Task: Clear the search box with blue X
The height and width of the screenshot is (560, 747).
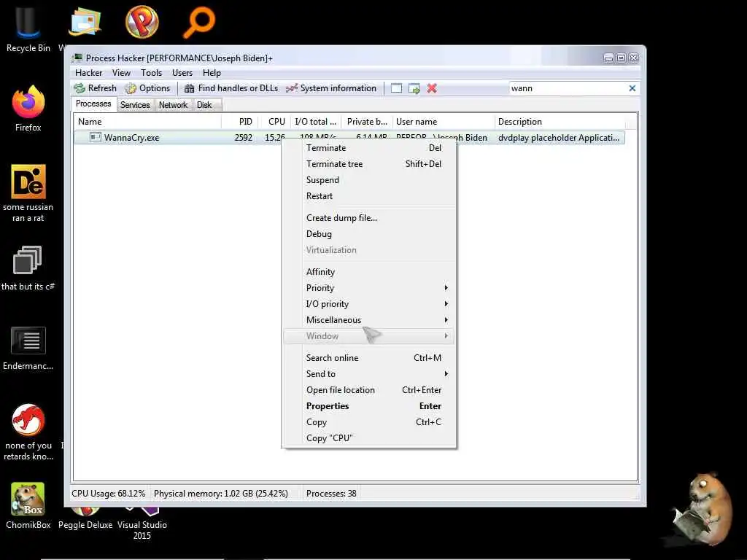Action: pyautogui.click(x=632, y=88)
